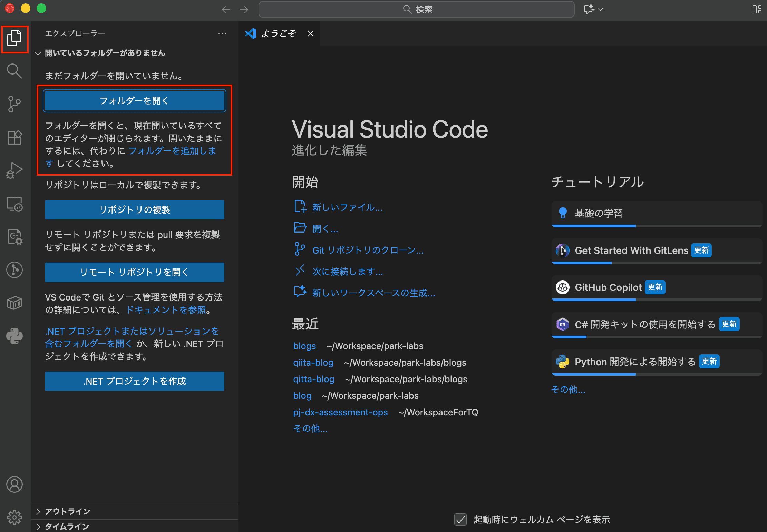Open the Python sidebar icon

[14, 336]
